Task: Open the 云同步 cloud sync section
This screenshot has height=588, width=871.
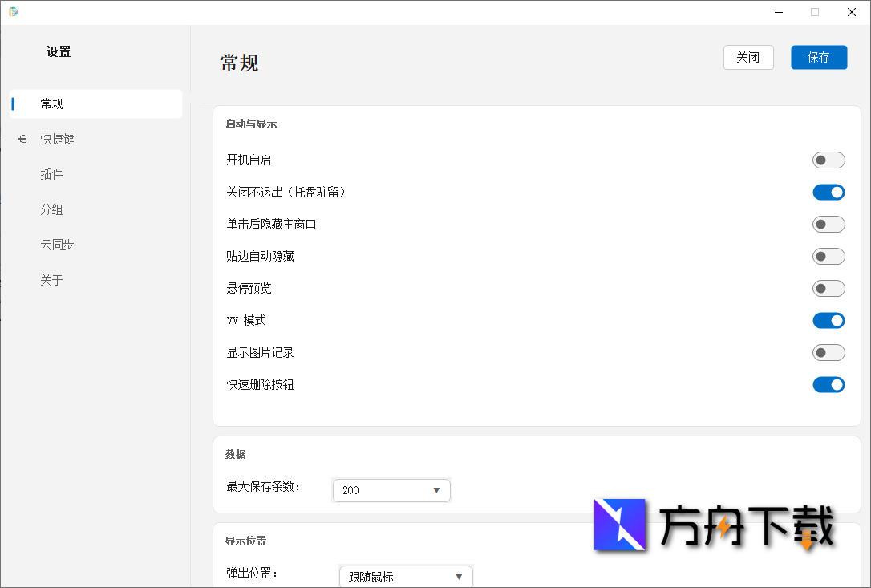Action: click(x=57, y=244)
